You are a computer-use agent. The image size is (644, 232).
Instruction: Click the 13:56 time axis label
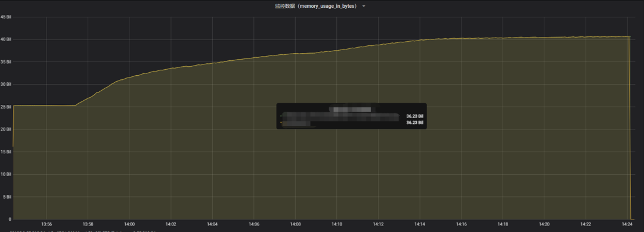coord(47,224)
